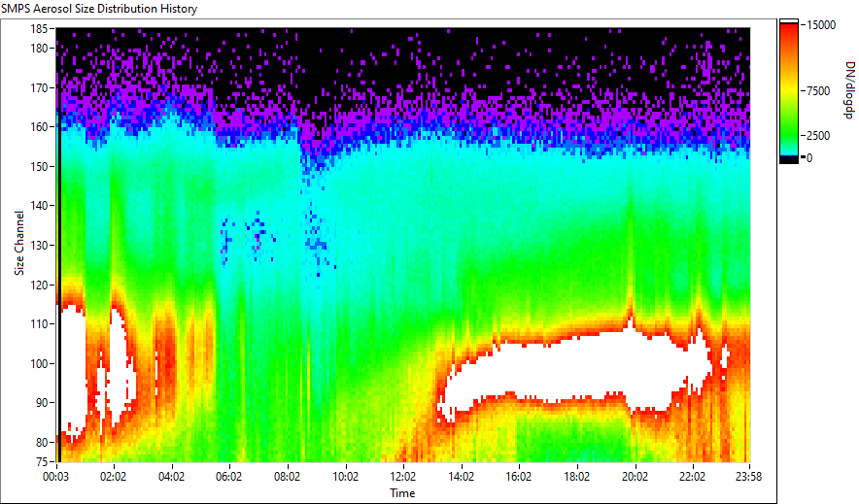Click the 120 size channel tick label
This screenshot has width=859, height=504.
point(40,285)
